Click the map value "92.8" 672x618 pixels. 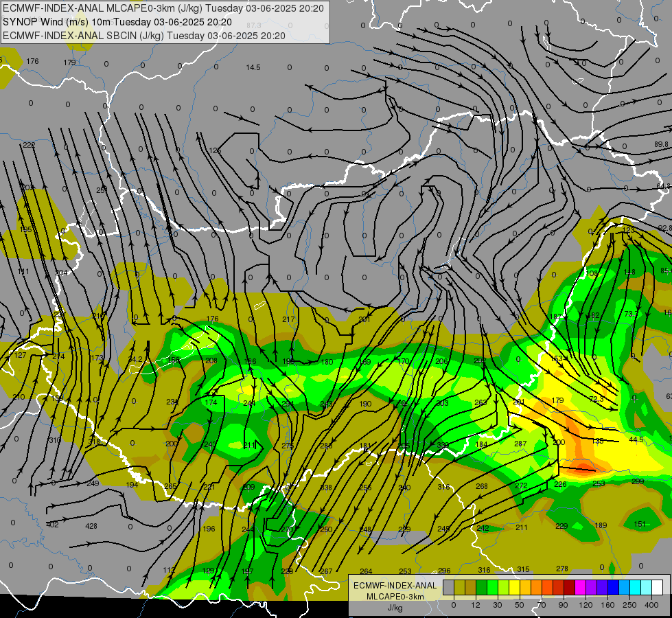click(664, 228)
